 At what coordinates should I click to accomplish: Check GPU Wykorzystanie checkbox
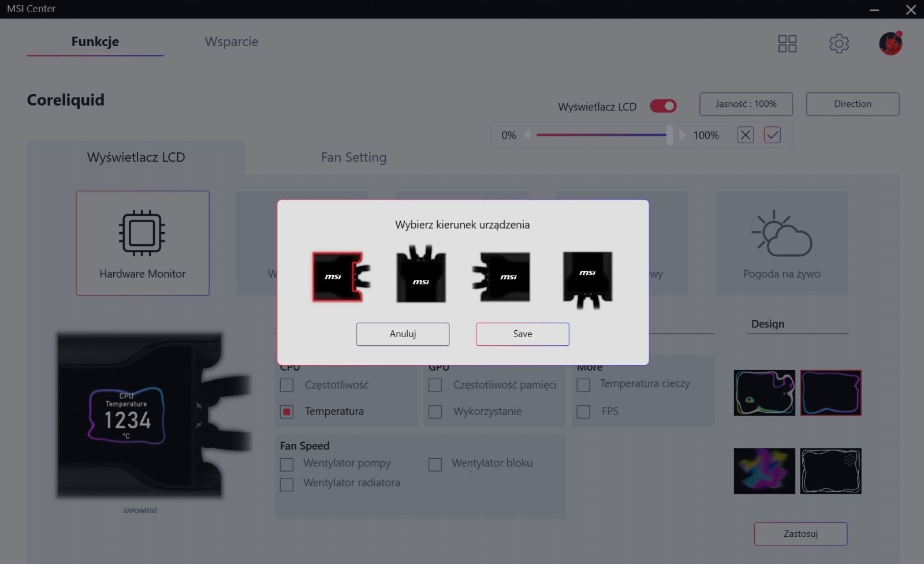pos(435,412)
